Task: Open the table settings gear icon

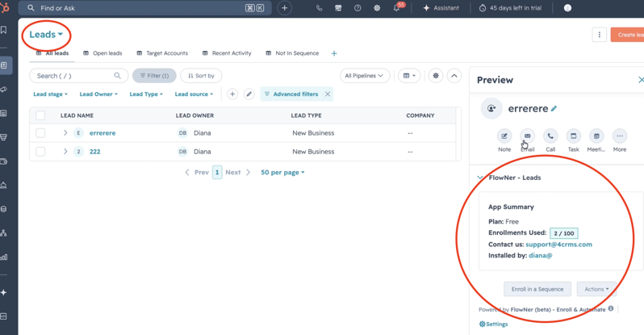Action: tap(435, 76)
